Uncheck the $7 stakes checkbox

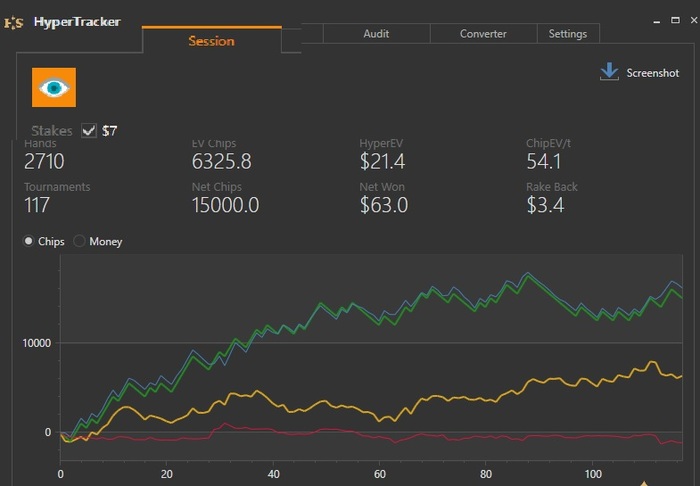click(89, 131)
